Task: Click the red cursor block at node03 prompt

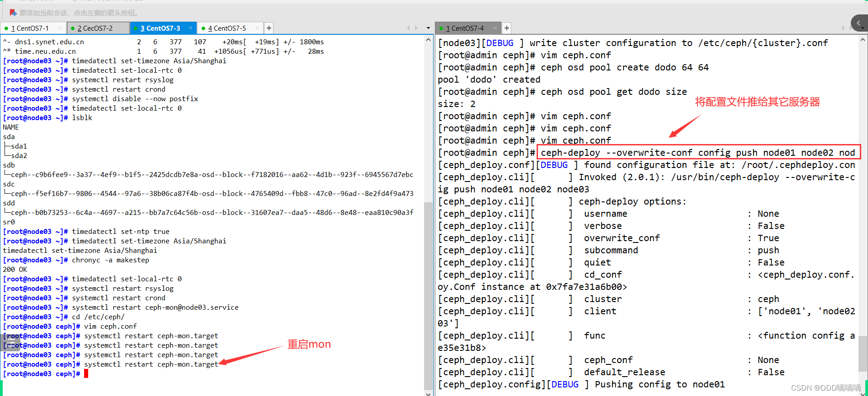Action: 86,374
